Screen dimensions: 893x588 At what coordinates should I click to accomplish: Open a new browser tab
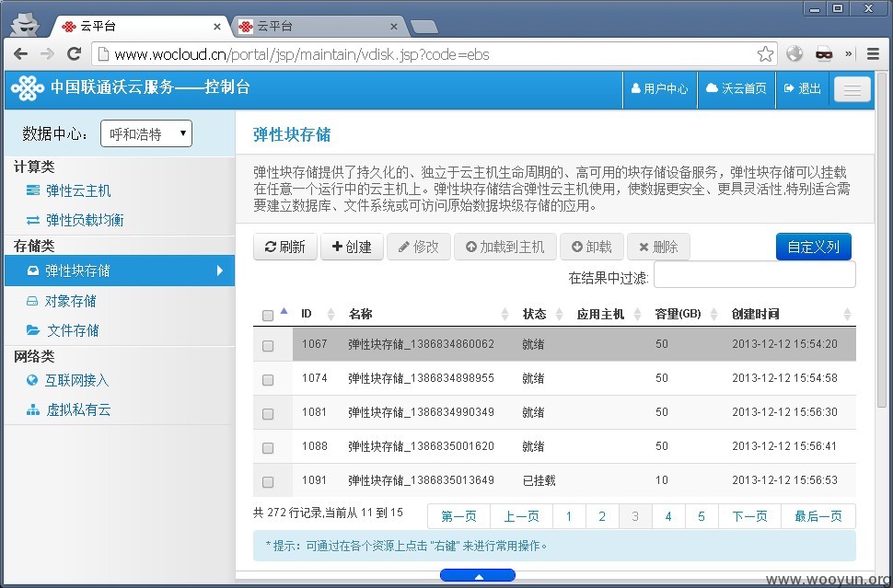tap(423, 27)
